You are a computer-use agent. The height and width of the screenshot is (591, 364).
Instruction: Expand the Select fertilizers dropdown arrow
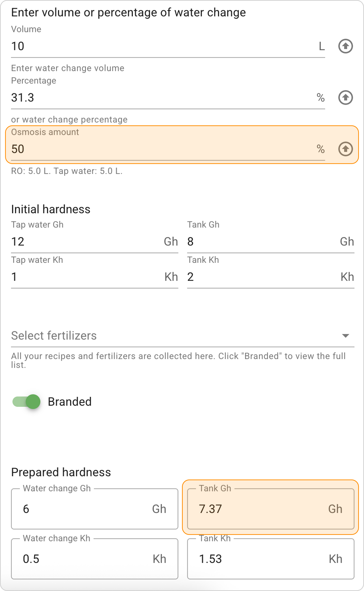tap(345, 336)
